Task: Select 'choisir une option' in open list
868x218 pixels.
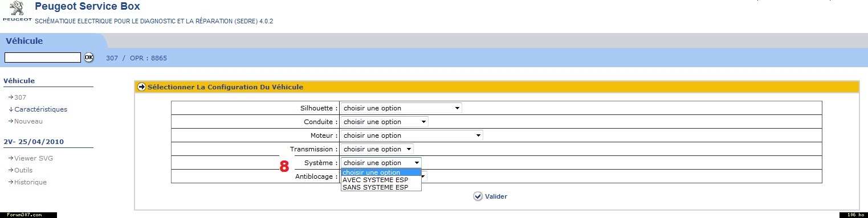Action: (x=381, y=172)
